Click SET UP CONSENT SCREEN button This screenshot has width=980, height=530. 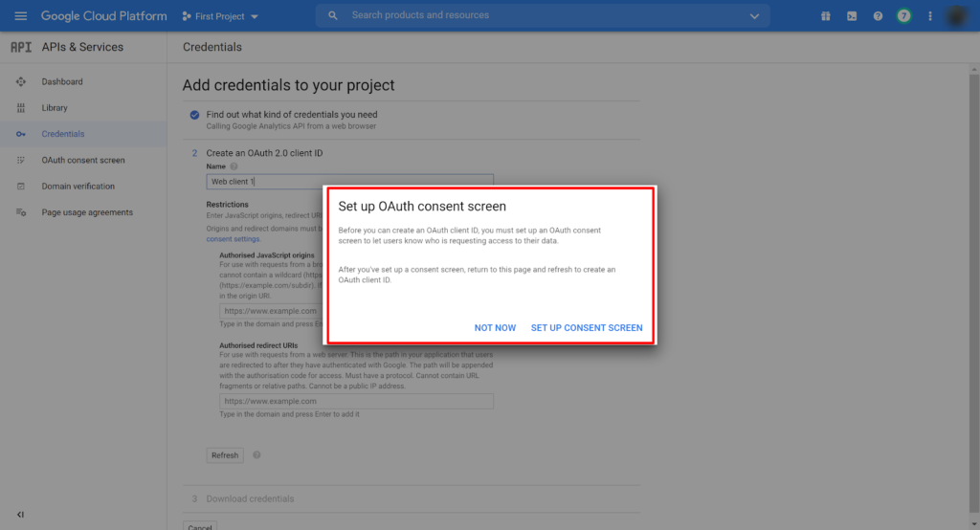(587, 327)
